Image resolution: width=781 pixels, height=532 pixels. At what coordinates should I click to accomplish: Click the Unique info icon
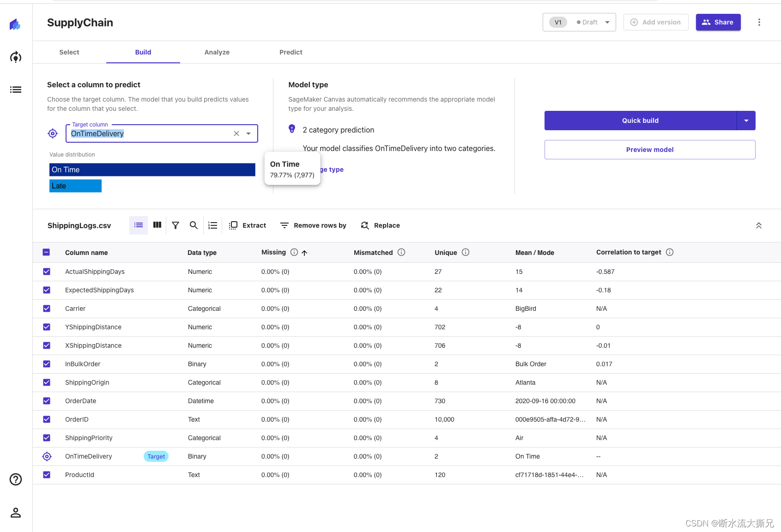pyautogui.click(x=466, y=252)
